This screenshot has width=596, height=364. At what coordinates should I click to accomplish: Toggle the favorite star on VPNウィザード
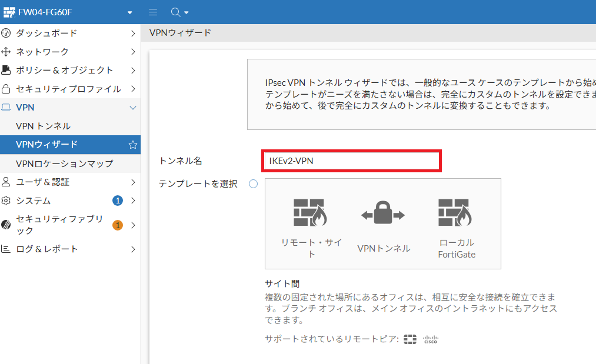132,145
